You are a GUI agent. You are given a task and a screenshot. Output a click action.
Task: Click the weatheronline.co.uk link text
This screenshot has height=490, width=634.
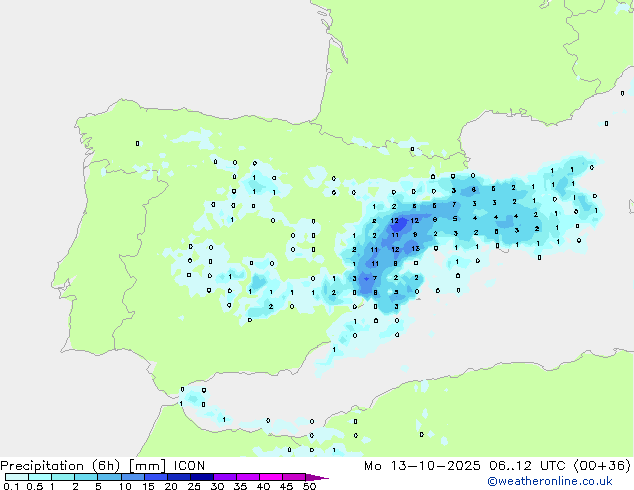[x=550, y=481]
